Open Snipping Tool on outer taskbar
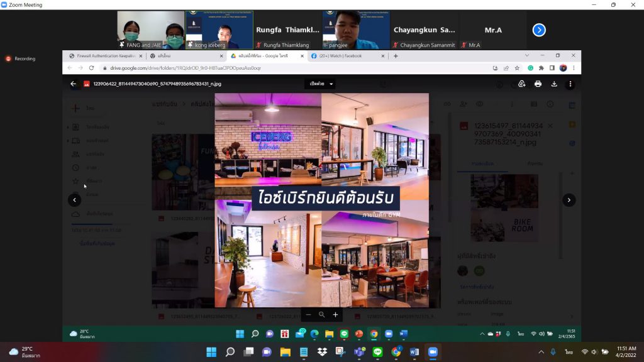644x362 pixels. pyautogui.click(x=340, y=352)
